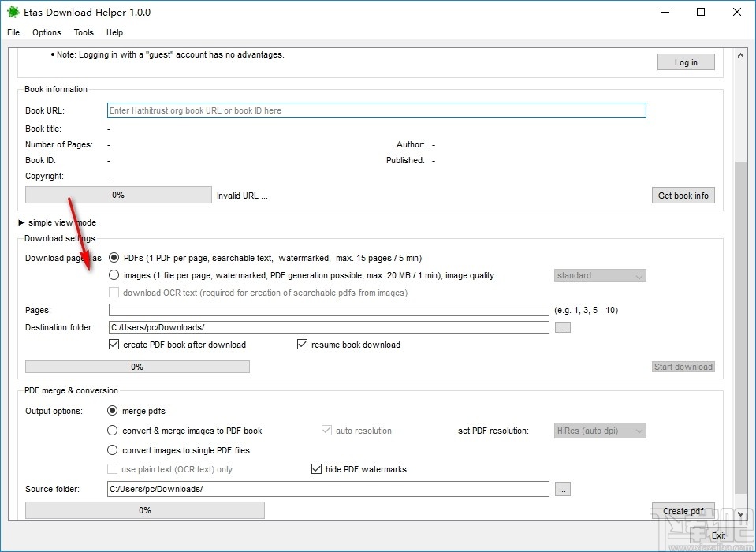
Task: Open the set PDF resolution dropdown
Action: [x=599, y=431]
